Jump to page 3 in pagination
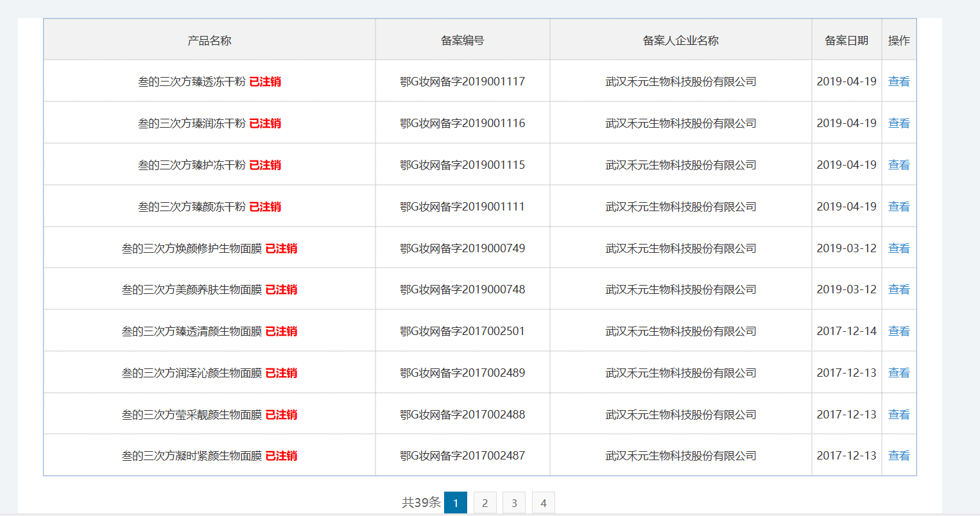 (x=513, y=503)
